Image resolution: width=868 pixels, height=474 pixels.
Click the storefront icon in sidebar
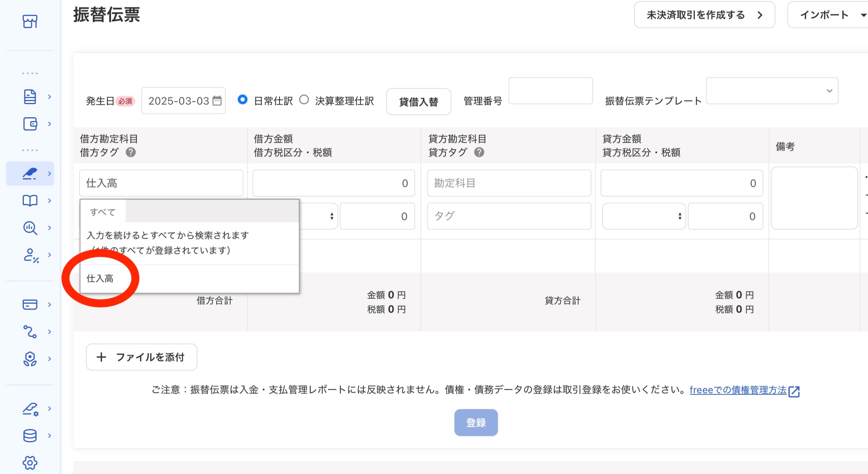point(30,21)
